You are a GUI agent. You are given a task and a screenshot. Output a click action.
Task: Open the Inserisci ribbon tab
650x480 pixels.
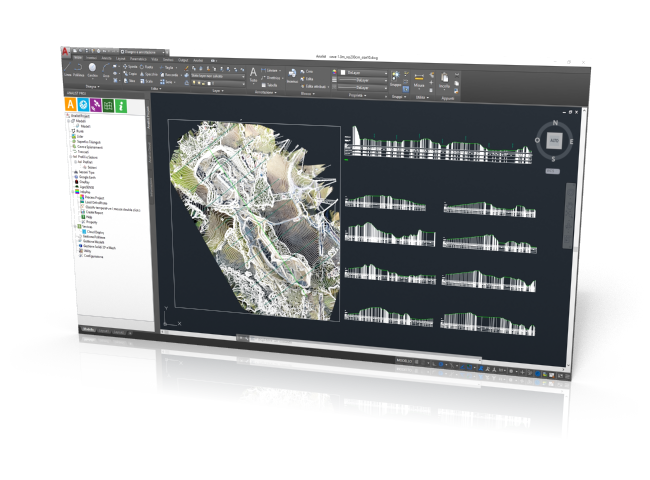(91, 58)
